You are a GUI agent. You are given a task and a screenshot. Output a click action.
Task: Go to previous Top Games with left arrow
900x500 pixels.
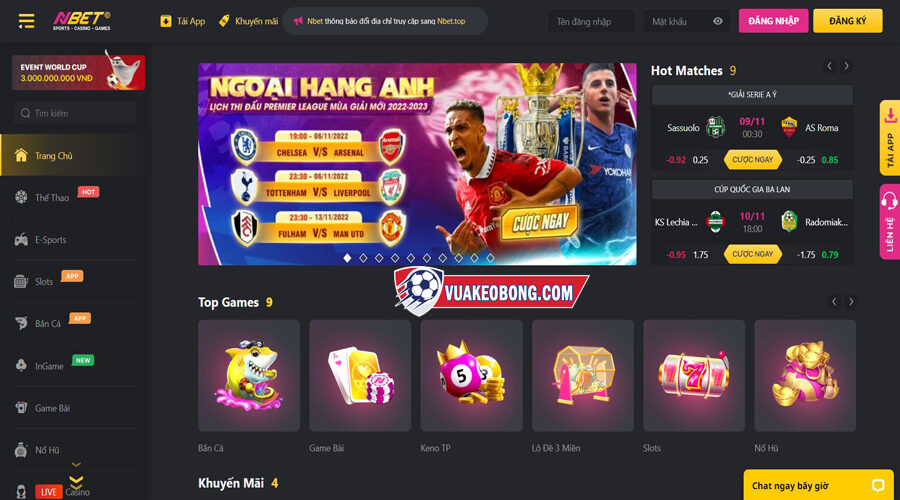834,301
